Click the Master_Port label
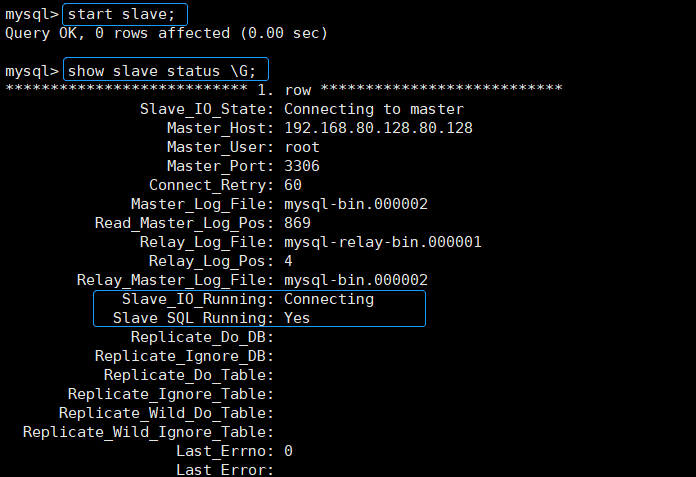Viewport: 696px width, 477px height. (220, 166)
